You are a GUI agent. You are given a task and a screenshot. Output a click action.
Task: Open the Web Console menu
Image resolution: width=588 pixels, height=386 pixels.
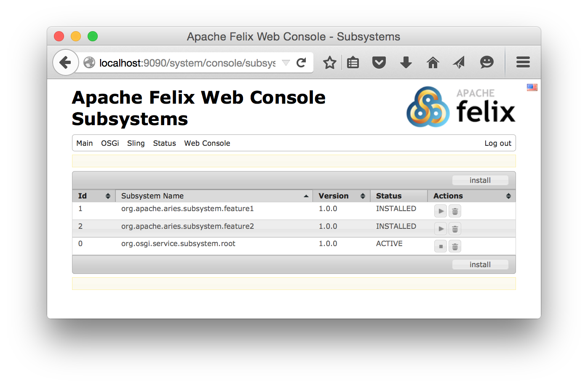click(x=207, y=143)
